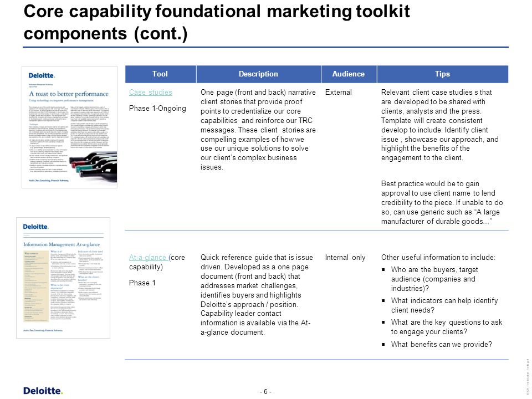Click the Deloitte logo on At-a-glance thumbnail

(x=35, y=227)
